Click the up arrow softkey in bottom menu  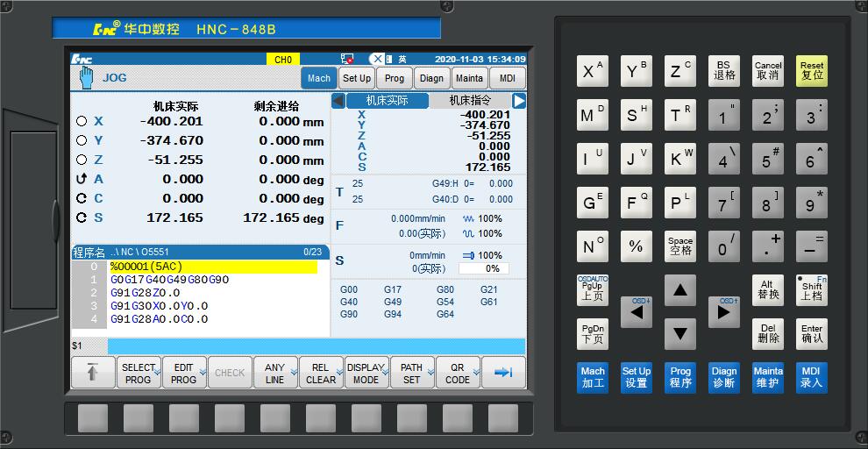point(92,373)
